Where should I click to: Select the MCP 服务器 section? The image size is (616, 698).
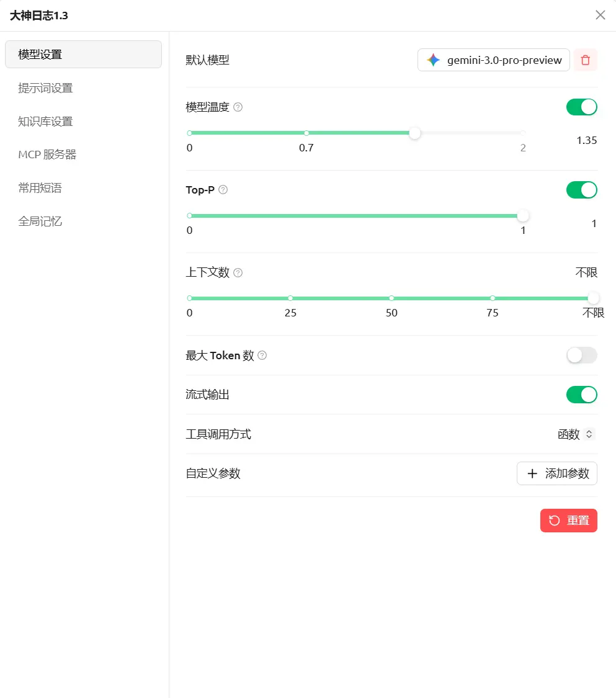point(47,154)
